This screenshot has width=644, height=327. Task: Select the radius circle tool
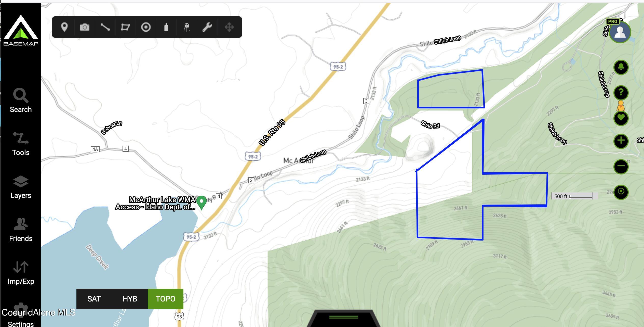[x=146, y=27]
